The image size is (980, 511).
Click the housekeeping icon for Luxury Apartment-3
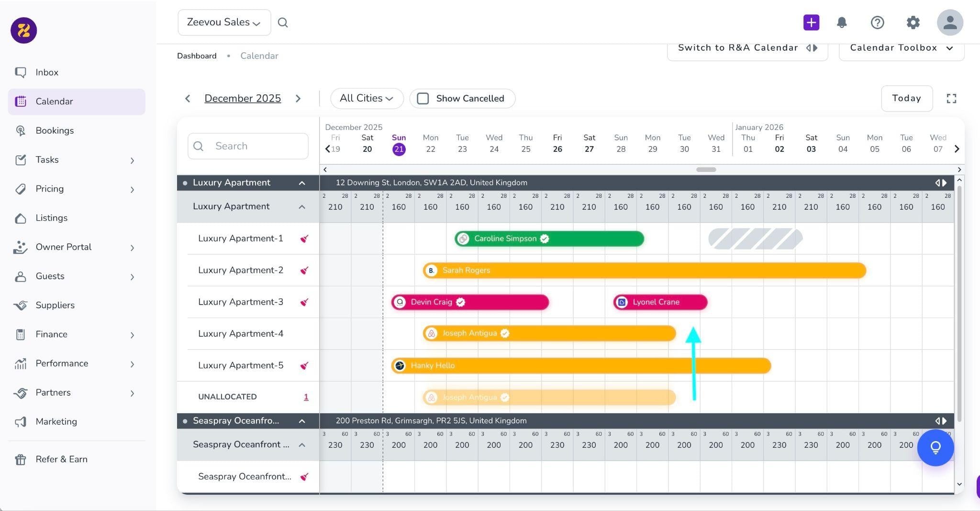[304, 302]
